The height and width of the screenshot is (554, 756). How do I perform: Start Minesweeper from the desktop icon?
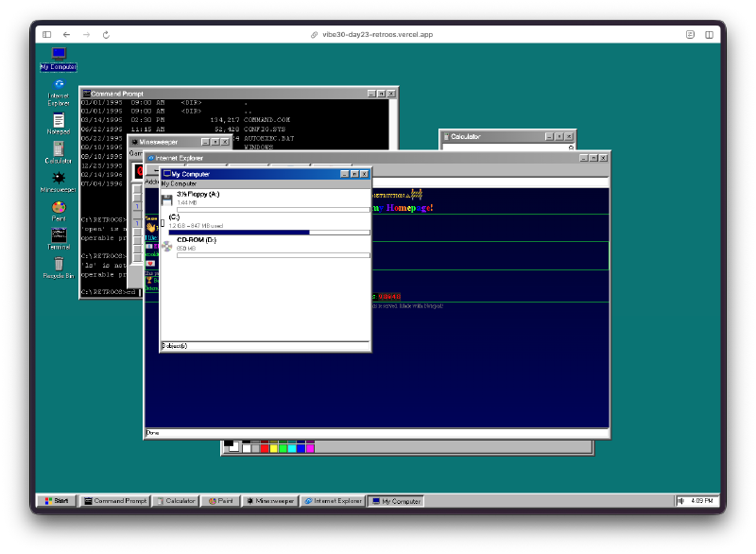(59, 178)
